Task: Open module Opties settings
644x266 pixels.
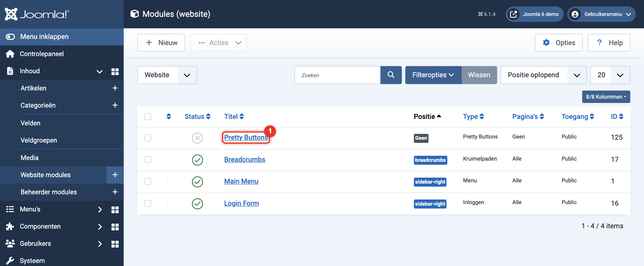Action: point(559,43)
